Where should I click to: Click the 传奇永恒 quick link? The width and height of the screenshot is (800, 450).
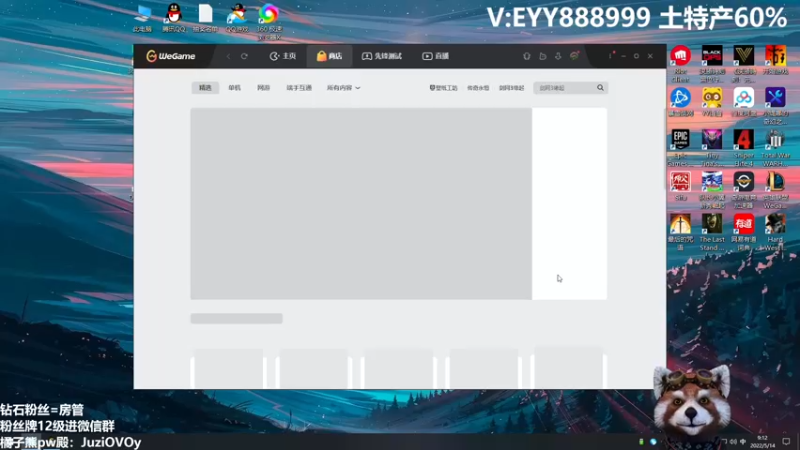pos(478,88)
